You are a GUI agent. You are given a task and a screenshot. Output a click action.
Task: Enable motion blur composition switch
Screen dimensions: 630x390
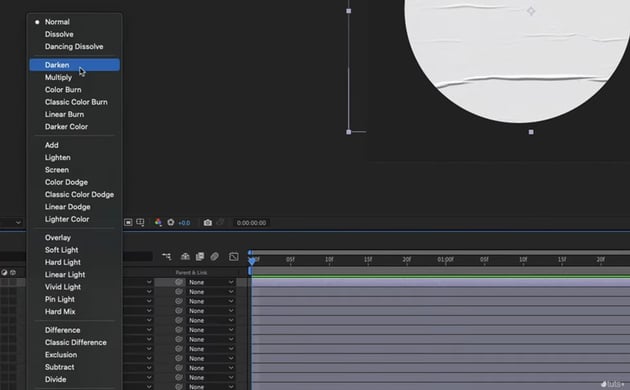coord(215,256)
